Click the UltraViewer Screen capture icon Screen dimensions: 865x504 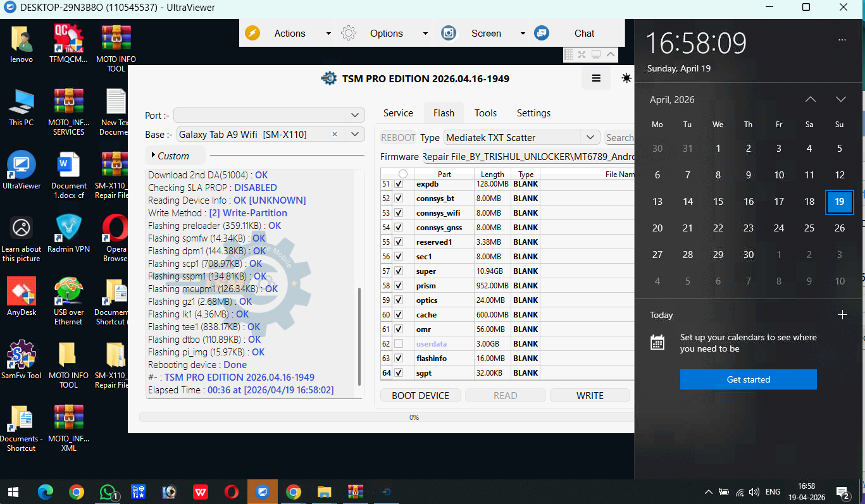(x=449, y=34)
